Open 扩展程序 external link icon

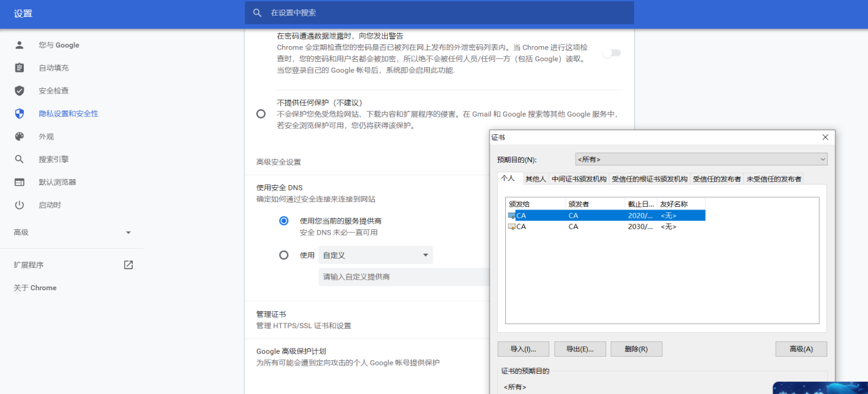click(128, 265)
